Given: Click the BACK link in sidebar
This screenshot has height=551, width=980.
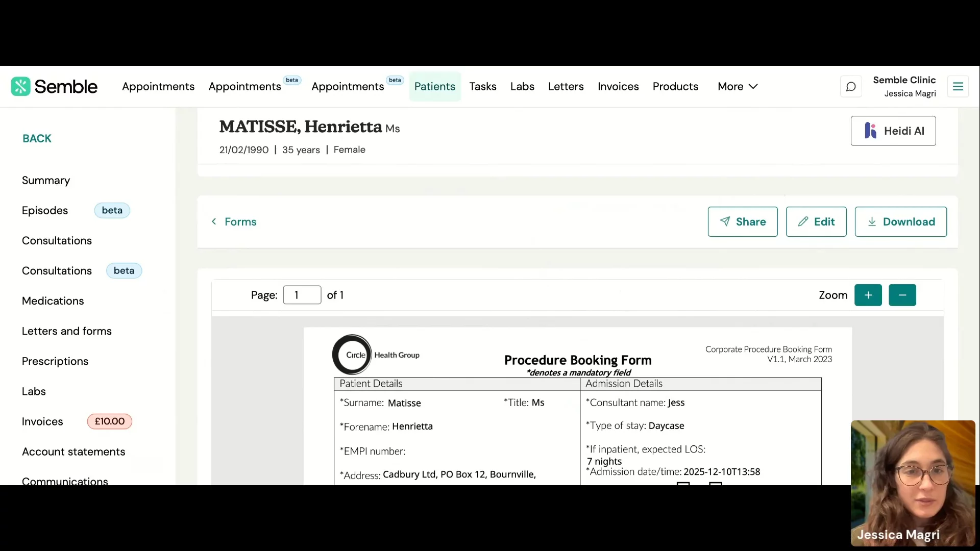Looking at the screenshot, I should pyautogui.click(x=37, y=139).
